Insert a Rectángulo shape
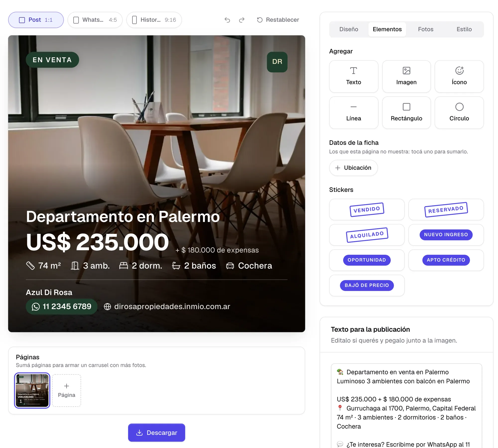This screenshot has width=498, height=448. tap(406, 113)
